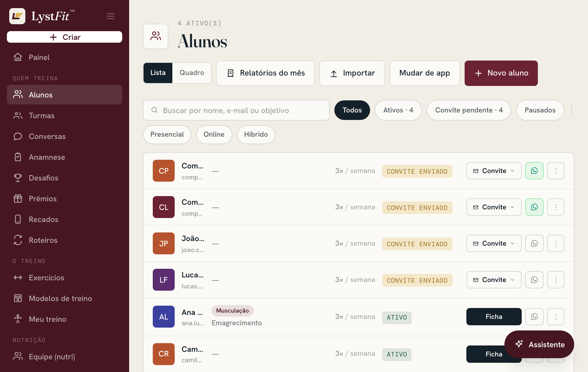Collapse sidebar with the hamburger menu icon
This screenshot has width=588, height=372.
pyautogui.click(x=111, y=16)
